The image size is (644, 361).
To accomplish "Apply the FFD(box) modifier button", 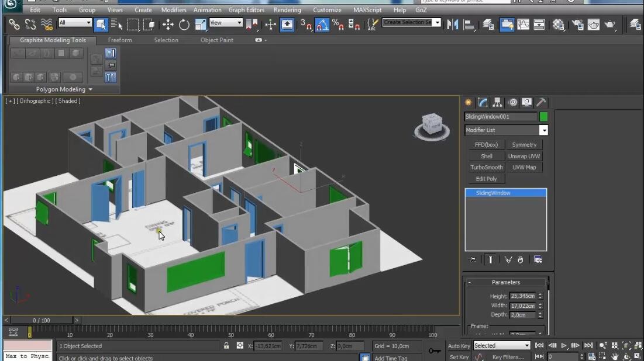I will [x=486, y=145].
